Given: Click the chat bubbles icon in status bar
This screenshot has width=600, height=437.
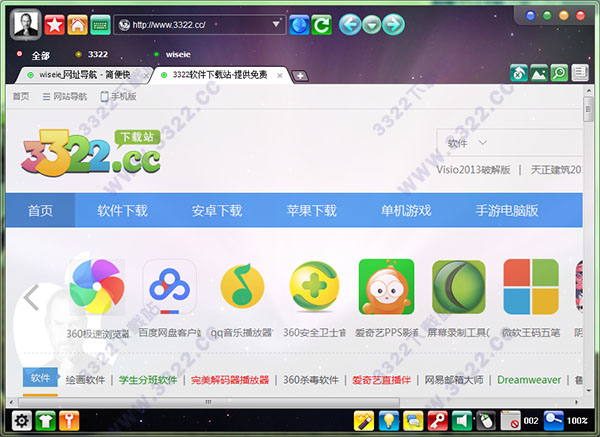Looking at the screenshot, I should pos(413,421).
